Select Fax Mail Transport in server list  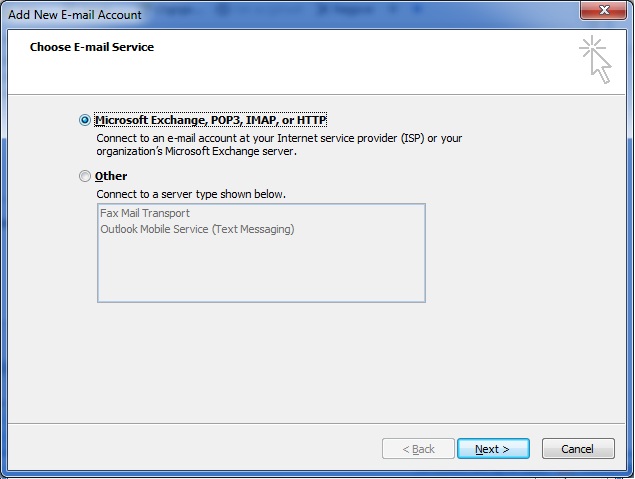(x=145, y=213)
